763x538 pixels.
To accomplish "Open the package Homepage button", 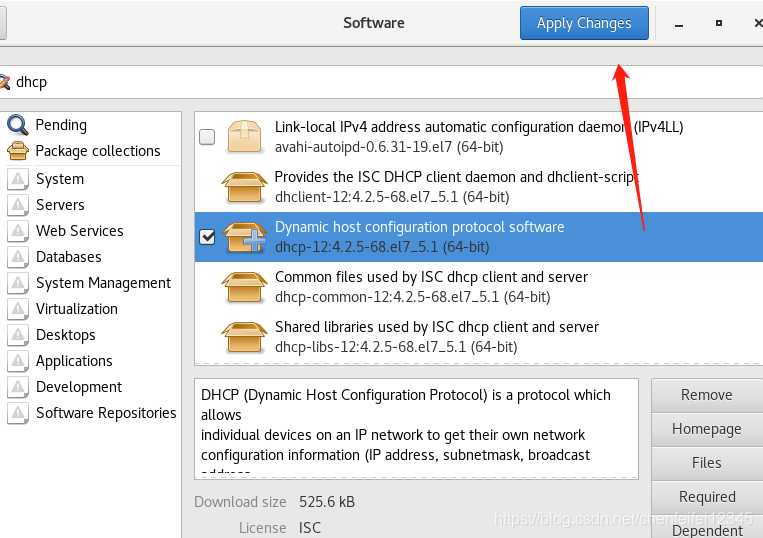I will click(707, 429).
